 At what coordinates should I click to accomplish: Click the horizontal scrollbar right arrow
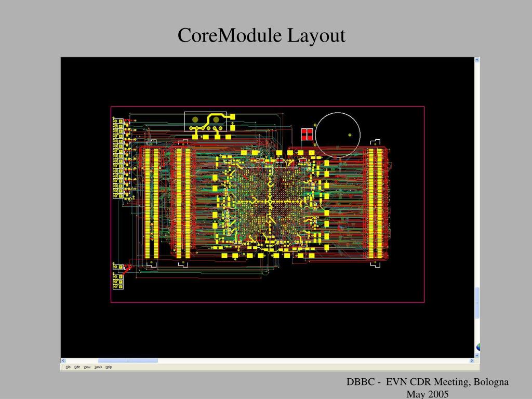click(x=472, y=361)
